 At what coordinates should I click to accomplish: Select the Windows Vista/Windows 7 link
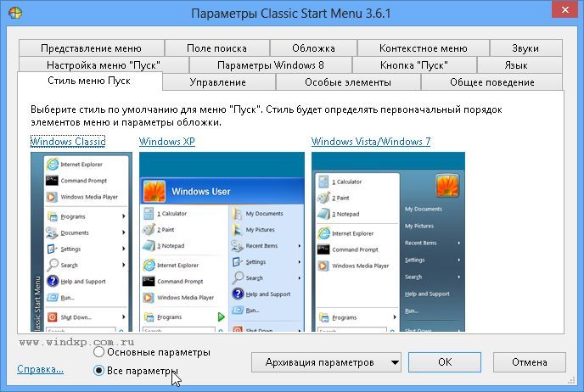coord(371,142)
